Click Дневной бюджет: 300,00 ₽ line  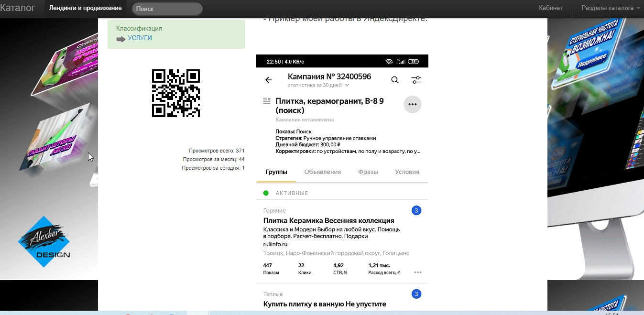point(308,145)
